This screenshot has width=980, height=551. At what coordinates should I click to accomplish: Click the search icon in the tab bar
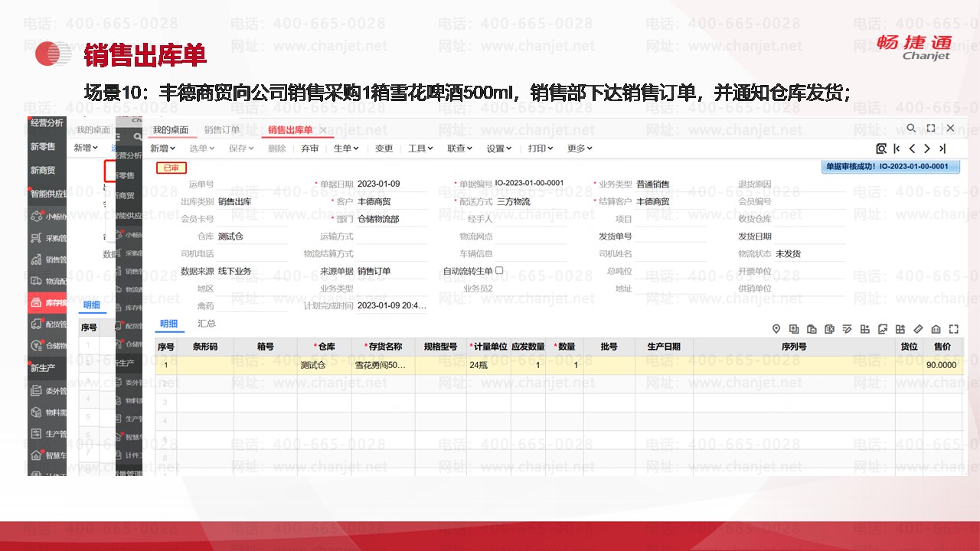tap(911, 129)
